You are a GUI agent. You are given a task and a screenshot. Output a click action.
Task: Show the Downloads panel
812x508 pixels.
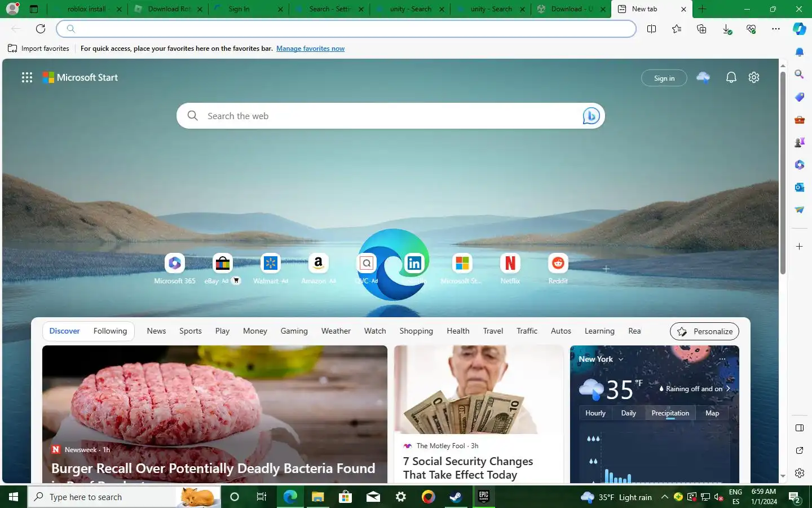[x=727, y=29]
